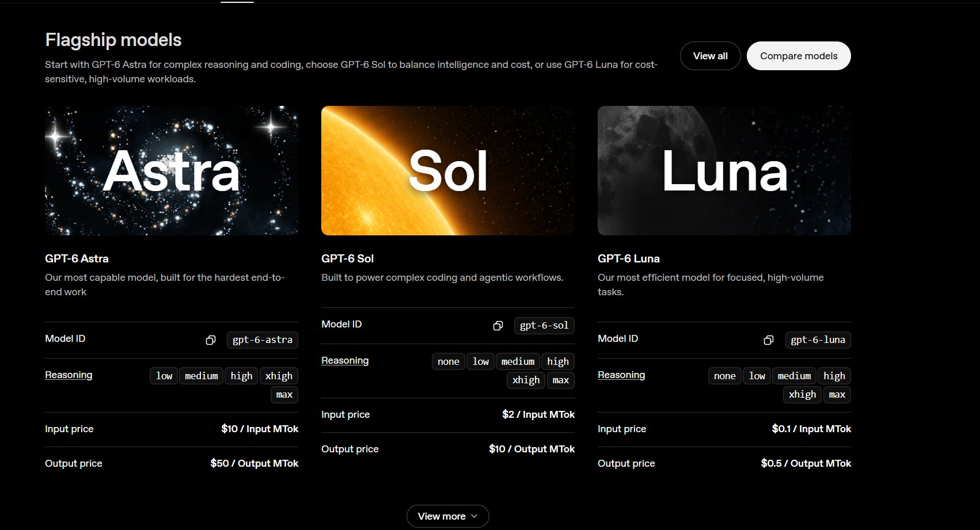Click Astra's 'high' reasoning tag
The height and width of the screenshot is (530, 980).
click(241, 376)
